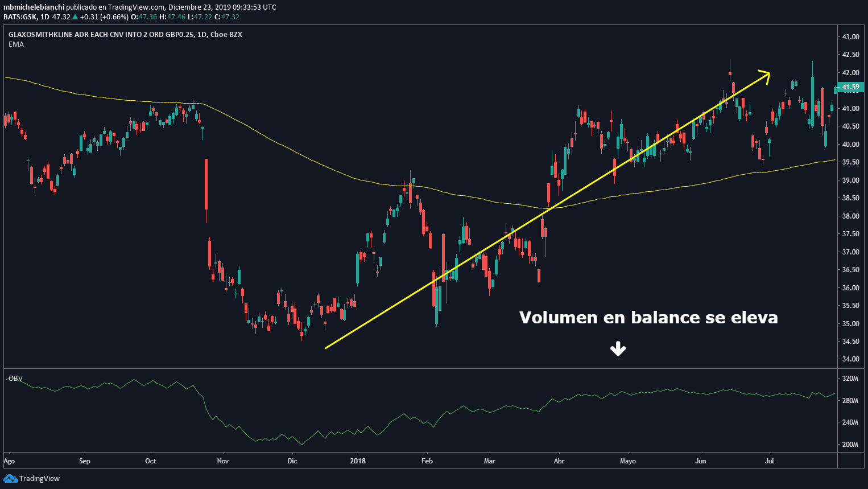The width and height of the screenshot is (868, 489).
Task: Click the 39.00 price axis label
Action: point(851,180)
